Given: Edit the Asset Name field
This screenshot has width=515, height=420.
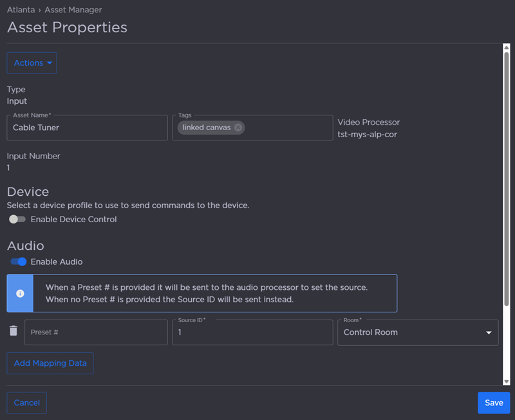Looking at the screenshot, I should point(87,128).
